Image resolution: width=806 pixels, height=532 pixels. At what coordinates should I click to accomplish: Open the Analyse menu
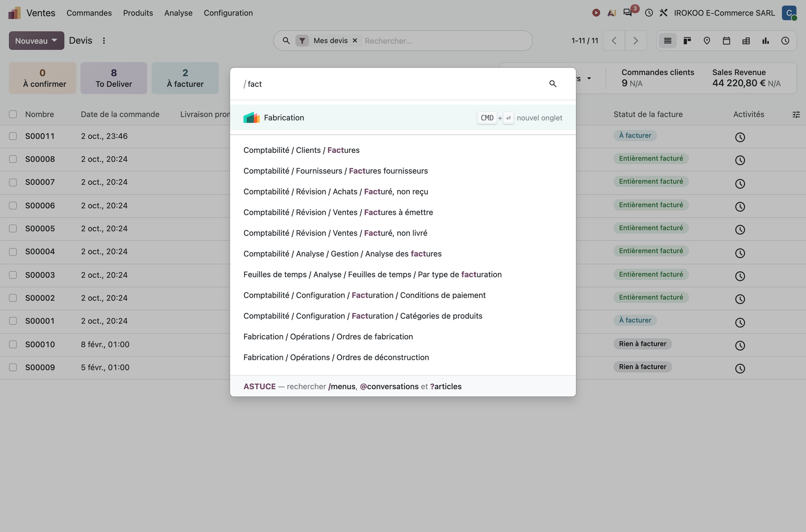(178, 13)
